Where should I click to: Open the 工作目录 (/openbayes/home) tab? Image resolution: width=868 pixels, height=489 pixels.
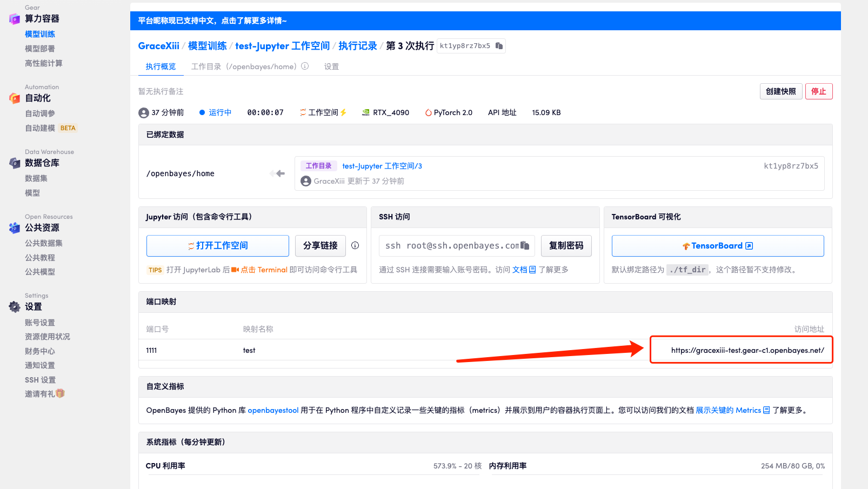[243, 66]
